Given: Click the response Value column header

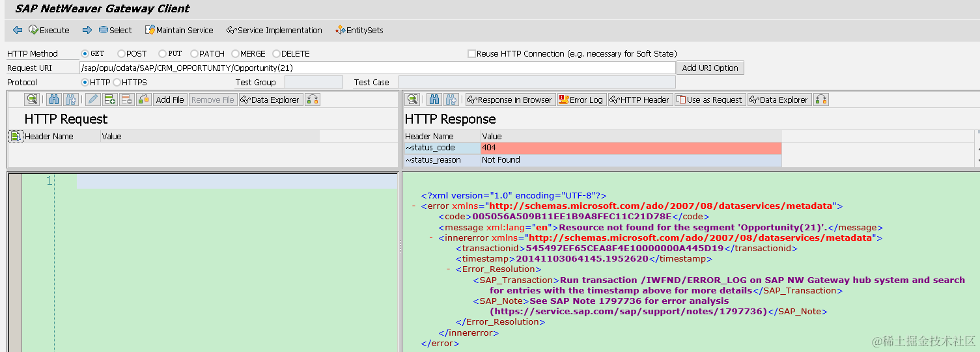Looking at the screenshot, I should click(631, 137).
